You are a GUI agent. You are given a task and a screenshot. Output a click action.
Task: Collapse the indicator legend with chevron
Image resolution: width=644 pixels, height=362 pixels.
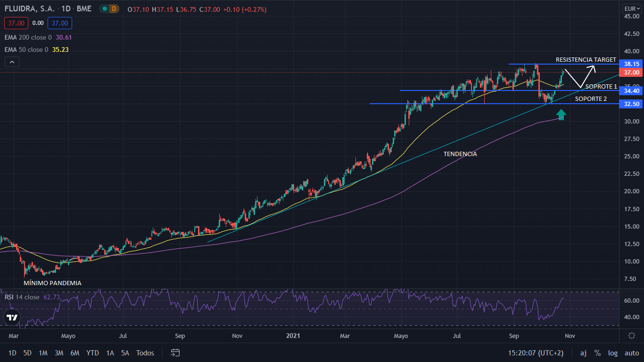12,62
